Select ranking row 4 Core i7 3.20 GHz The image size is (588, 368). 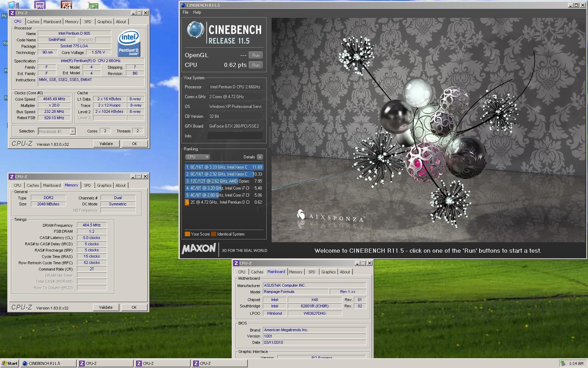pyautogui.click(x=224, y=188)
